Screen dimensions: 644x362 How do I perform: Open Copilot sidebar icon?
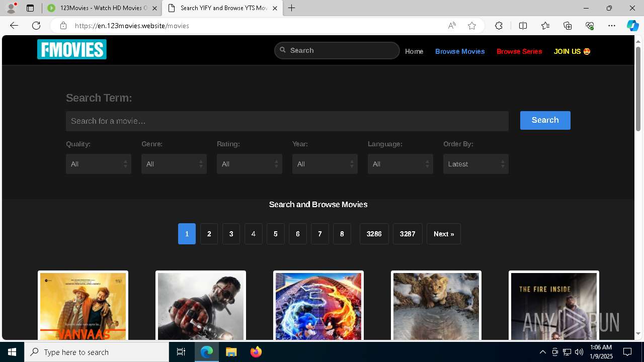(632, 26)
